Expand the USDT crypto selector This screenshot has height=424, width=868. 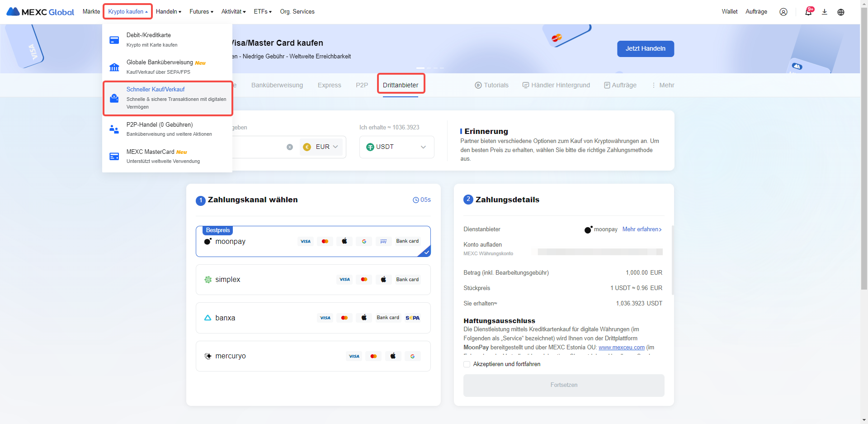(396, 147)
